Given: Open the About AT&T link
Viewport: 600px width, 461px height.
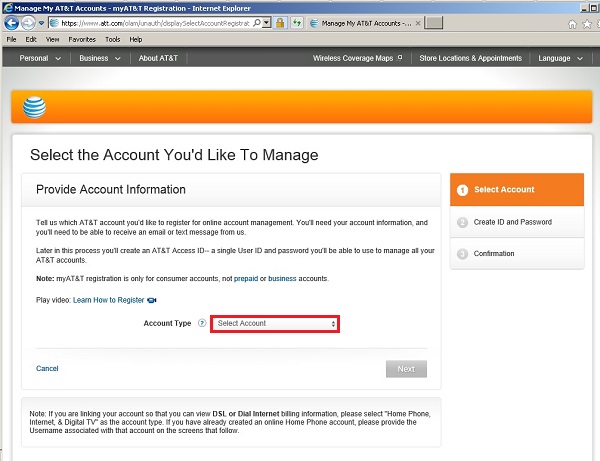Looking at the screenshot, I should pyautogui.click(x=158, y=58).
